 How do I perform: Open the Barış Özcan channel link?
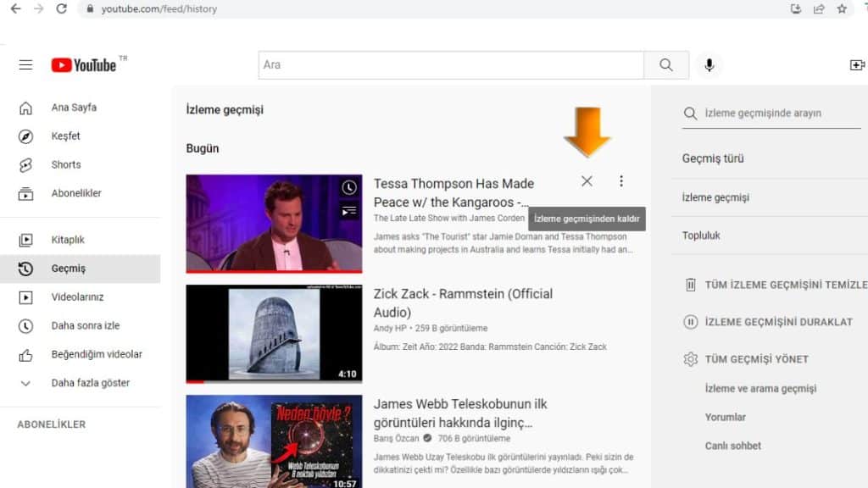click(x=397, y=438)
